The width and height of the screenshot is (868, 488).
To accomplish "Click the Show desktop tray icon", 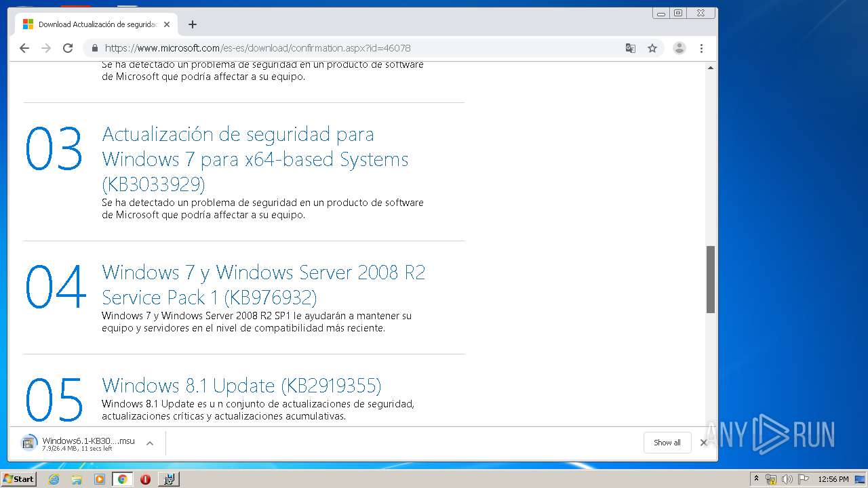I will coord(861,479).
